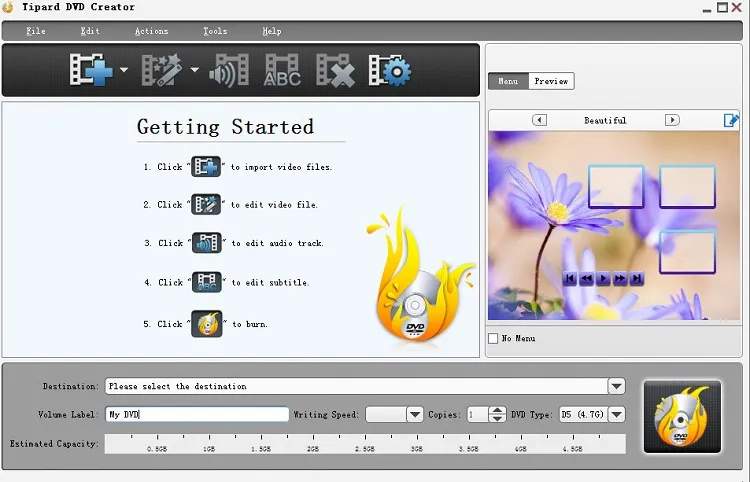Click rewind menu playback button

[586, 278]
